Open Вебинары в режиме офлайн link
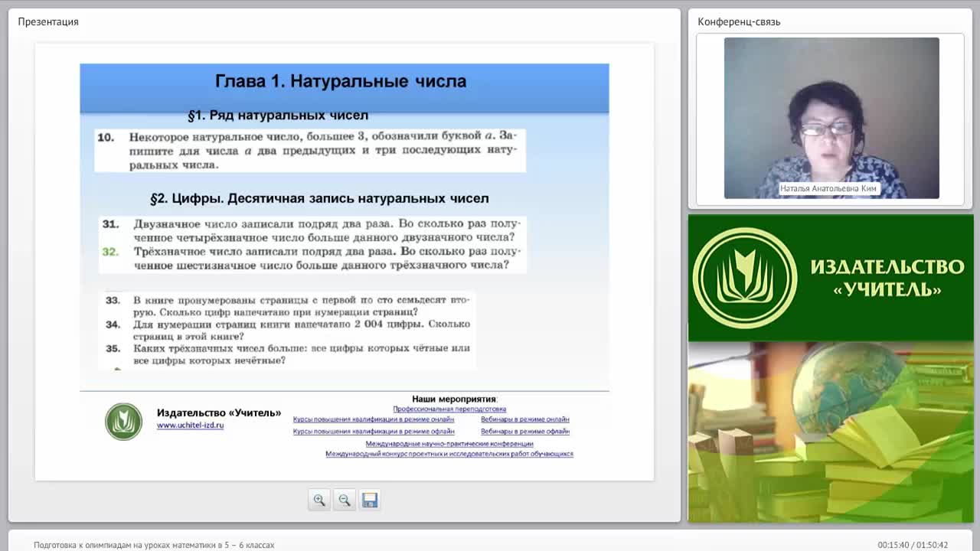980x551 pixels. coord(525,432)
